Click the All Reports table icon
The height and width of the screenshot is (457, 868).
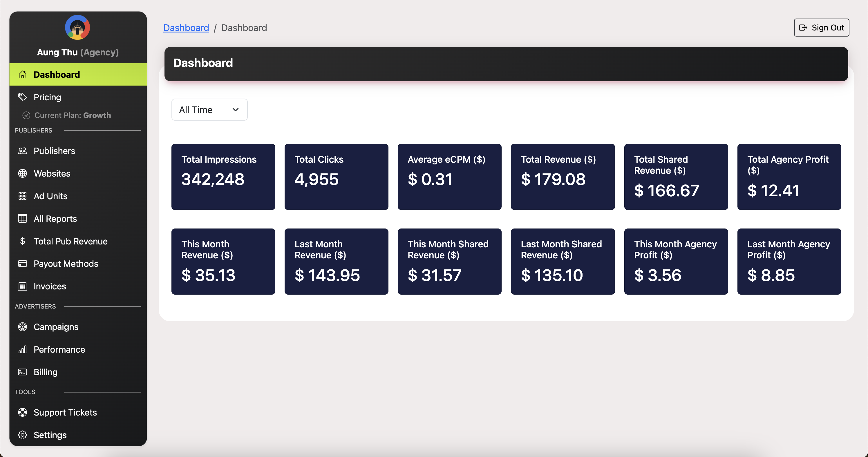click(x=22, y=219)
